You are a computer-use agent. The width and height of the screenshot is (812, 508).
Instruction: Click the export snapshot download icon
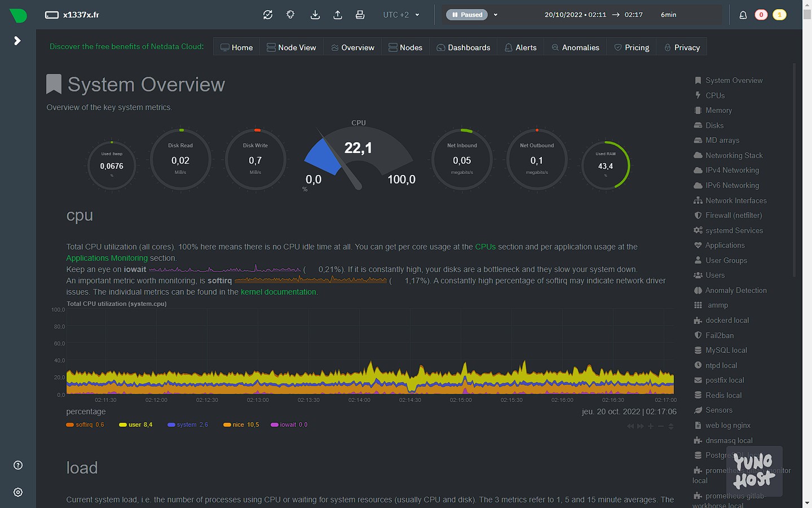[x=315, y=15]
